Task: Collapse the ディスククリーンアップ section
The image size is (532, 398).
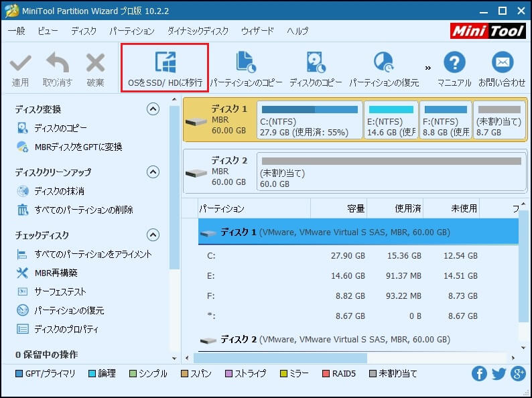Action: click(x=153, y=172)
